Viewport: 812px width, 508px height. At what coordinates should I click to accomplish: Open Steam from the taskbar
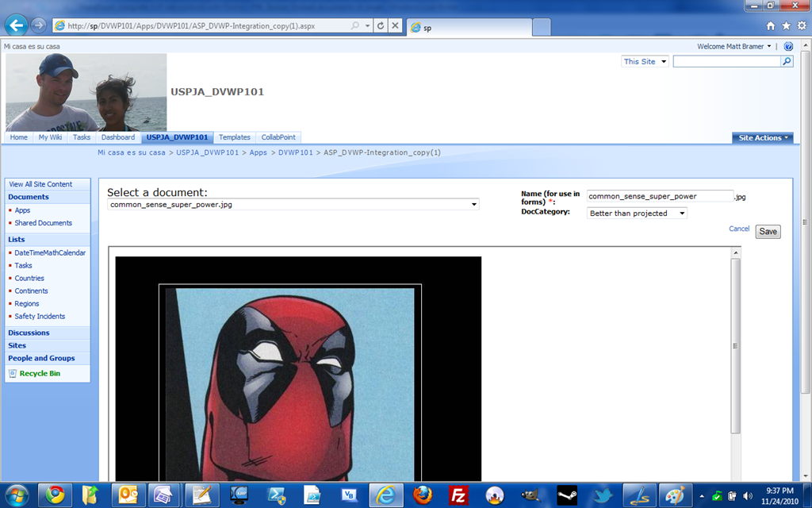(566, 495)
